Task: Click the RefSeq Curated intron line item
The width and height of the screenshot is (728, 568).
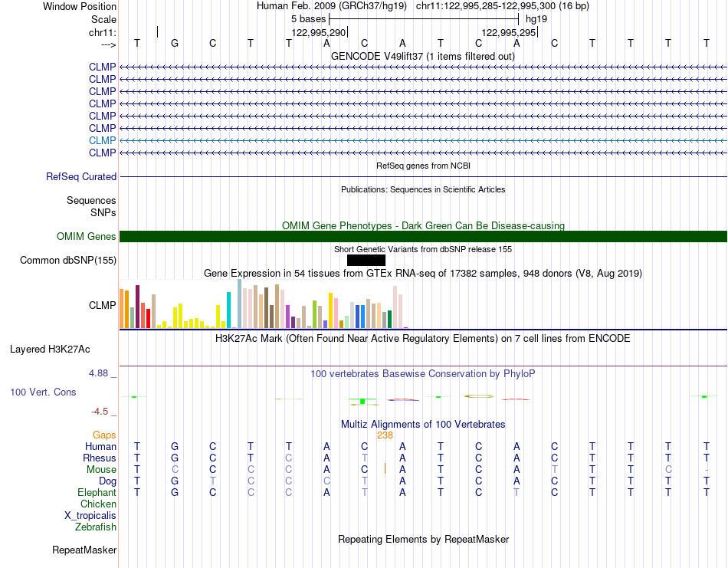Action: tap(423, 176)
